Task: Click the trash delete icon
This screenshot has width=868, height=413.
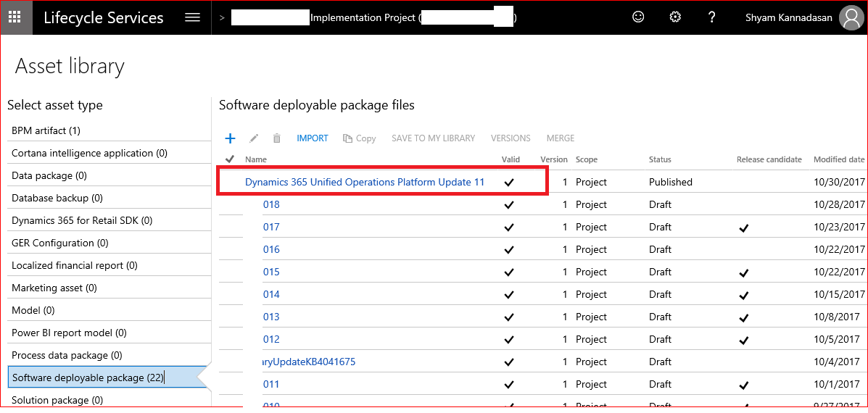Action: (x=277, y=138)
